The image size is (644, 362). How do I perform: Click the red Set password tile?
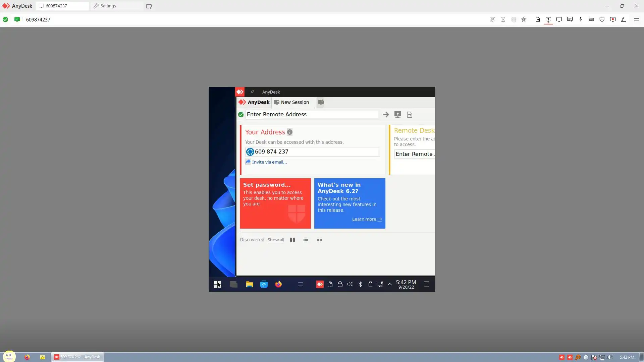click(275, 203)
